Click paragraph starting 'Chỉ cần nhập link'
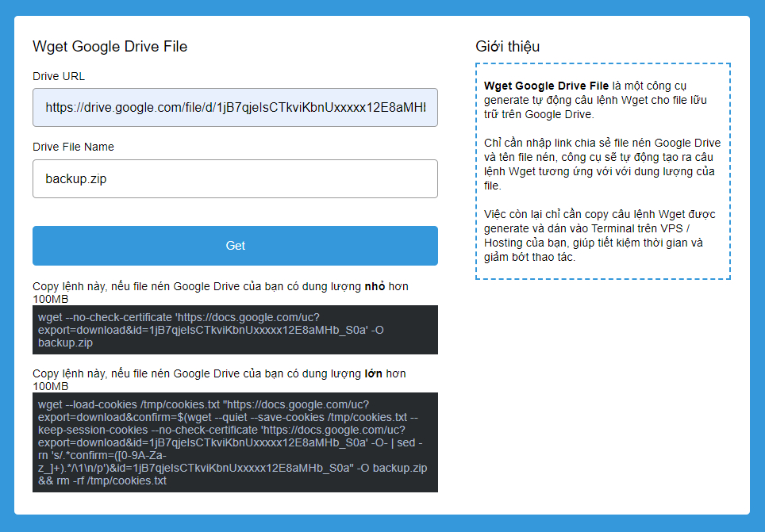This screenshot has width=765, height=532. (x=602, y=164)
